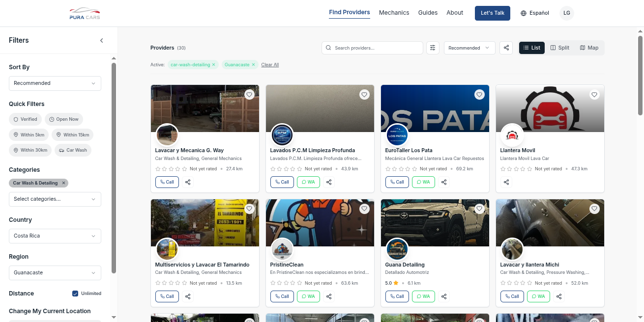
Task: Toggle Within 5km quick filter
Action: click(x=29, y=135)
